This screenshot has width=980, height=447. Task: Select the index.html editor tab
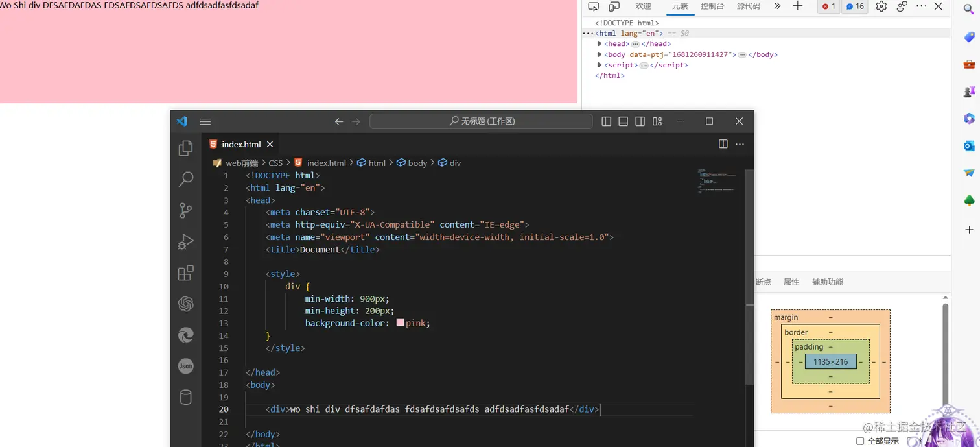click(x=240, y=144)
